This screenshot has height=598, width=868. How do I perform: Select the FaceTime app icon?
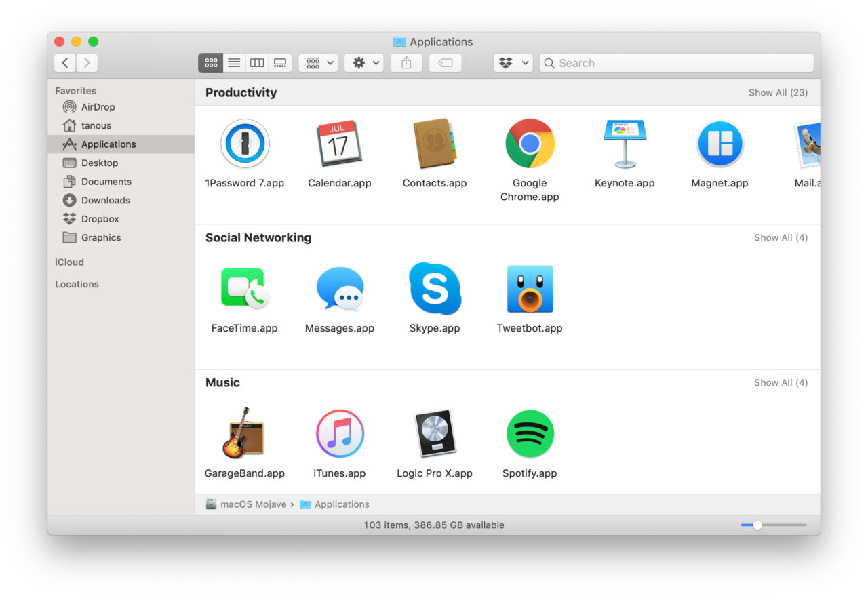point(245,289)
